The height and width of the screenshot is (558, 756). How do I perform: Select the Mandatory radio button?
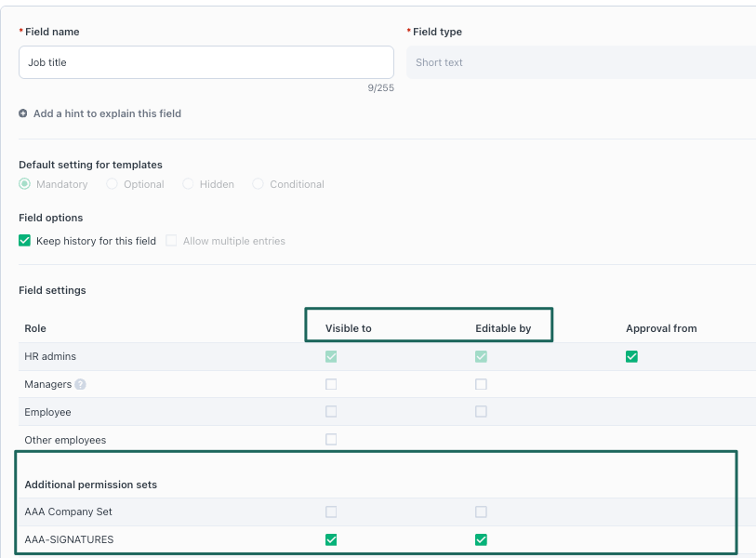point(25,184)
